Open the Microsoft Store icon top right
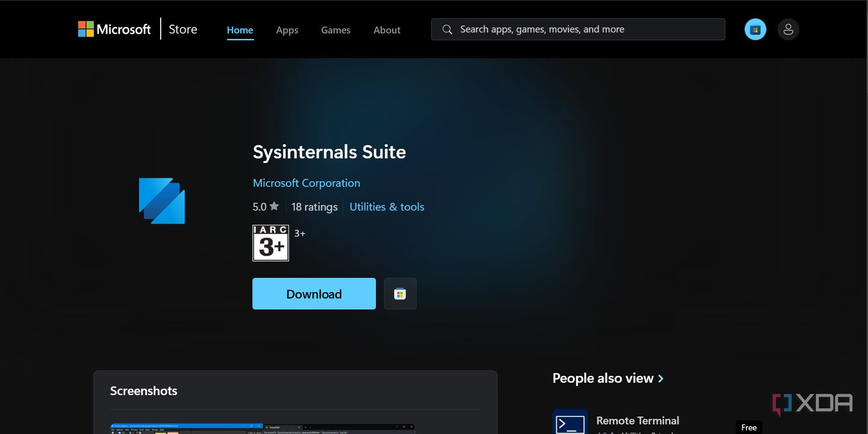 pyautogui.click(x=755, y=29)
